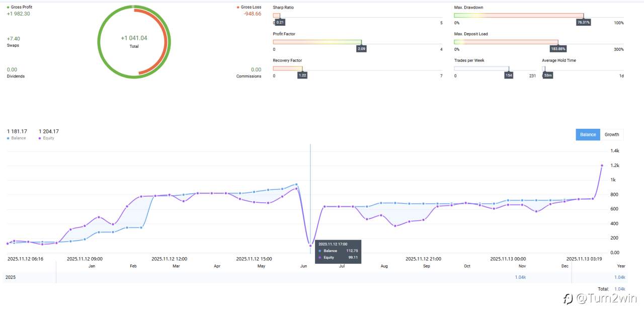The image size is (644, 316).
Task: Click the Average Hold Time 53m marker
Action: [x=548, y=76]
